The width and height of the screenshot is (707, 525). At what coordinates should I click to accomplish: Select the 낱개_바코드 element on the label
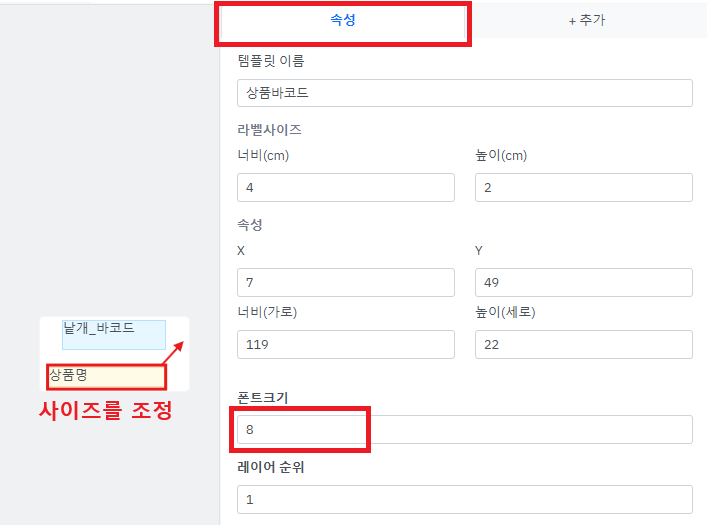(112, 334)
